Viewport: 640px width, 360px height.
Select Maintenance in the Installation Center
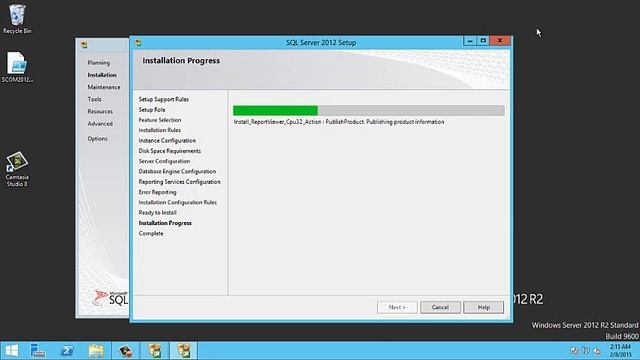point(104,87)
